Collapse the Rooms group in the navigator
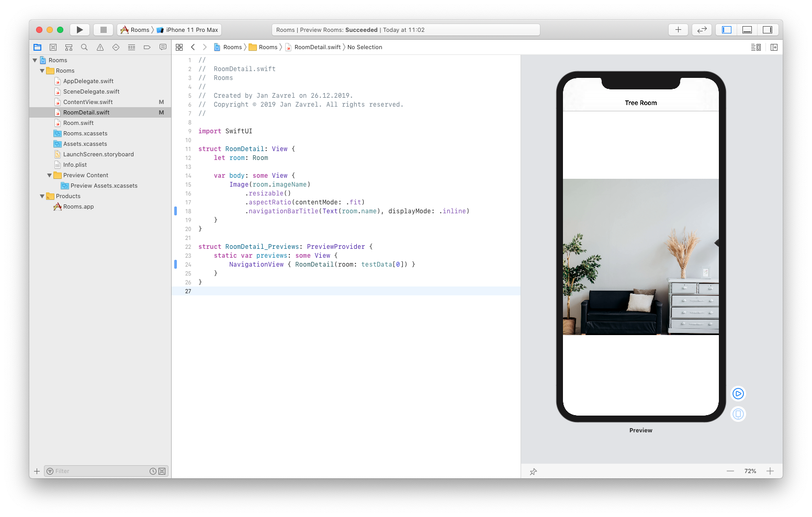812x517 pixels. 42,71
